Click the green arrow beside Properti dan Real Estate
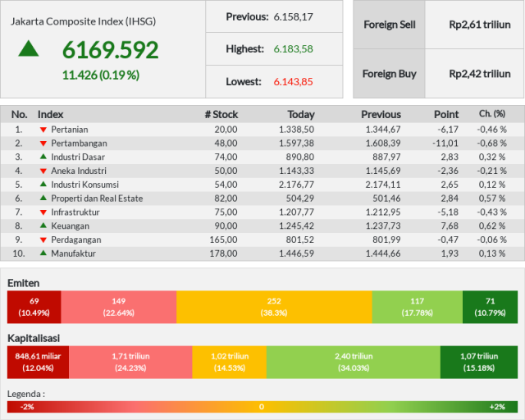Viewport: 525px width, 420px height. click(x=43, y=198)
